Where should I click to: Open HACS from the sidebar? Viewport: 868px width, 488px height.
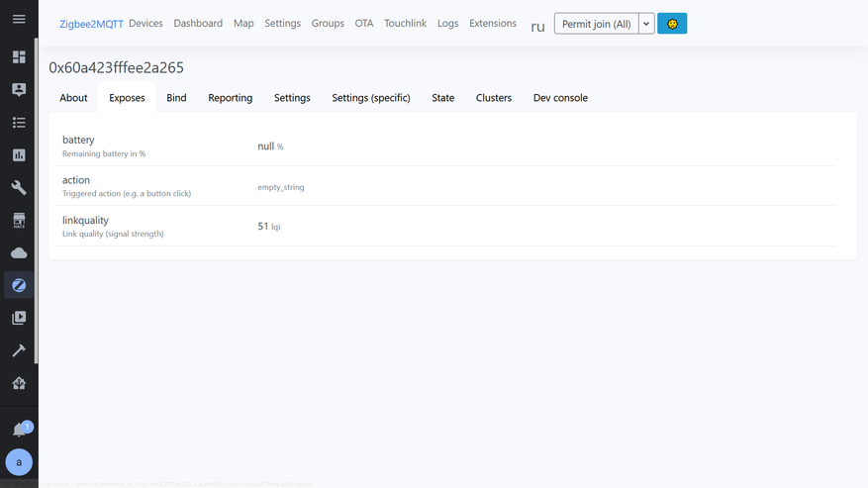[x=19, y=221]
